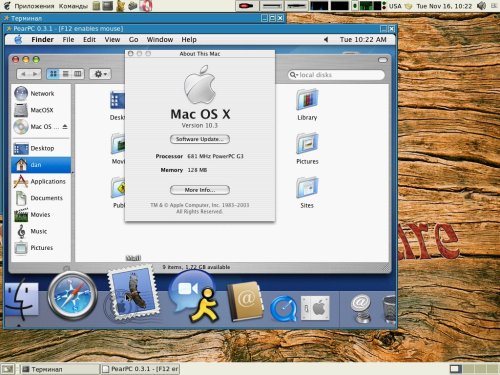Launch Safari from the dock
This screenshot has width=500, height=375.
pos(72,296)
